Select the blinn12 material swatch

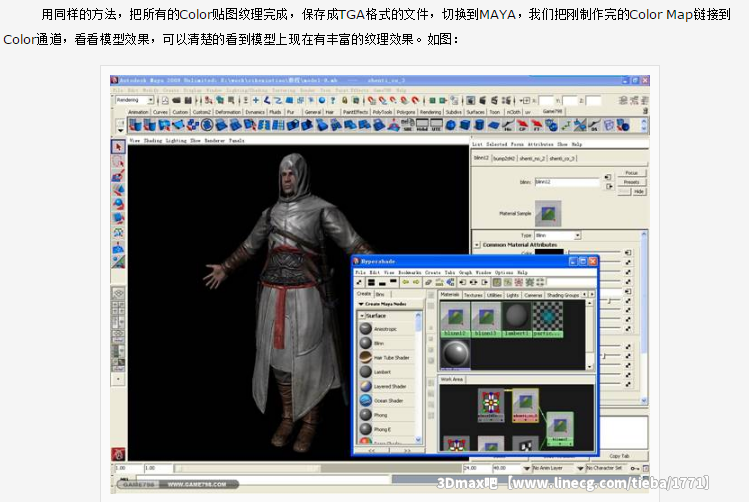click(455, 320)
